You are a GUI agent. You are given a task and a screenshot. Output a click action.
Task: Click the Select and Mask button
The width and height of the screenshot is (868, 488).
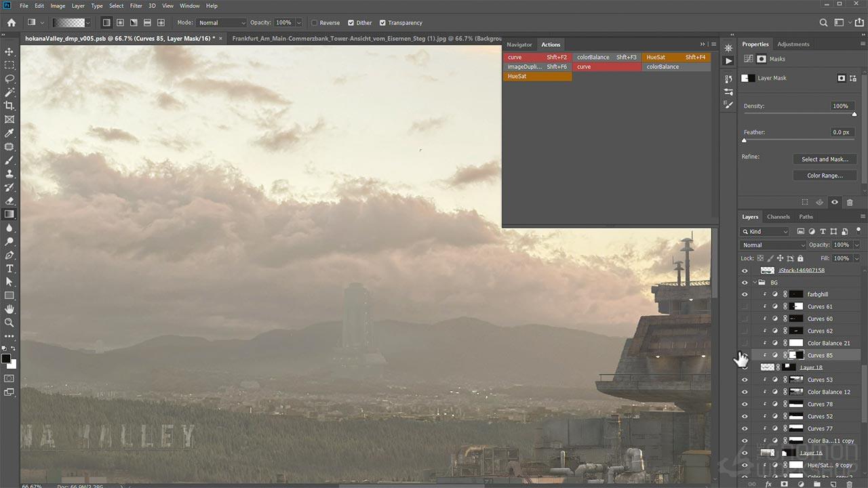(x=825, y=159)
